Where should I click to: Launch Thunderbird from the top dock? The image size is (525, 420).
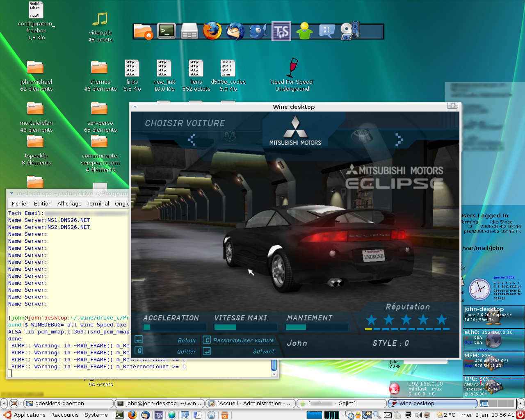point(235,31)
